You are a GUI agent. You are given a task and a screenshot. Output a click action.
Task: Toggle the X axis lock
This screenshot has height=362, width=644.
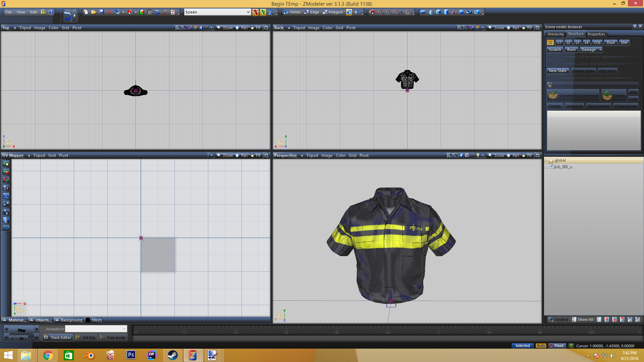255,12
